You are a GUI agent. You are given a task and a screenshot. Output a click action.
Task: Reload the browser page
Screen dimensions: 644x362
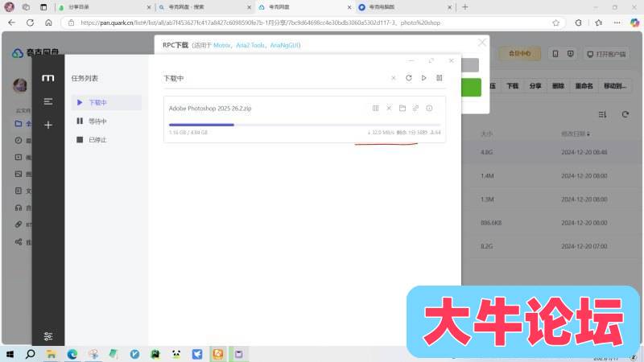point(30,23)
